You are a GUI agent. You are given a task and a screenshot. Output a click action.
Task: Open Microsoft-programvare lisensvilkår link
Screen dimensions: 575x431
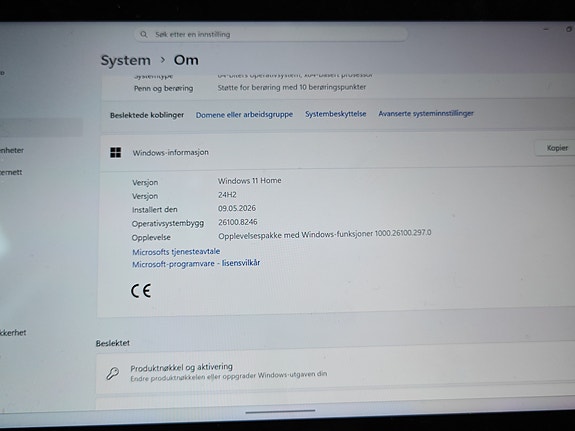click(196, 263)
